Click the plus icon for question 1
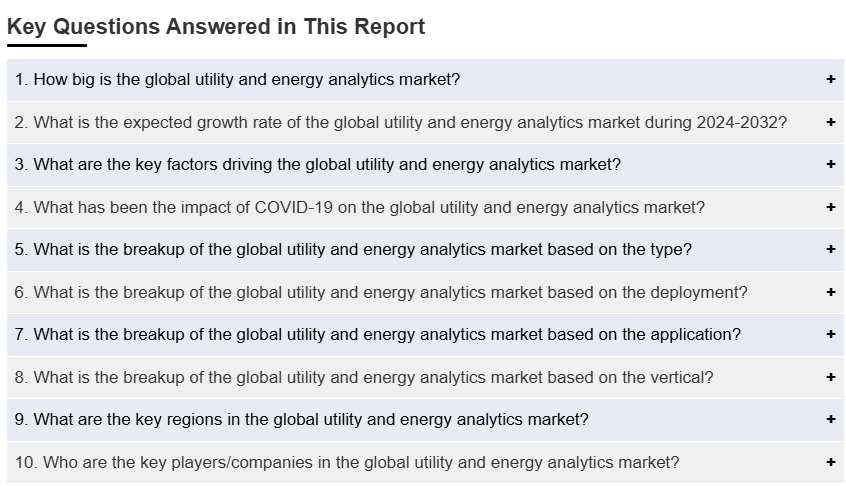Image resolution: width=846 pixels, height=487 pixels. pyautogui.click(x=831, y=80)
